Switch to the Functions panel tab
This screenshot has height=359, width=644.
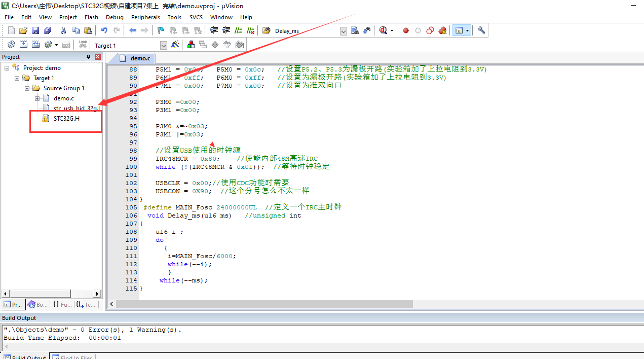[62, 305]
